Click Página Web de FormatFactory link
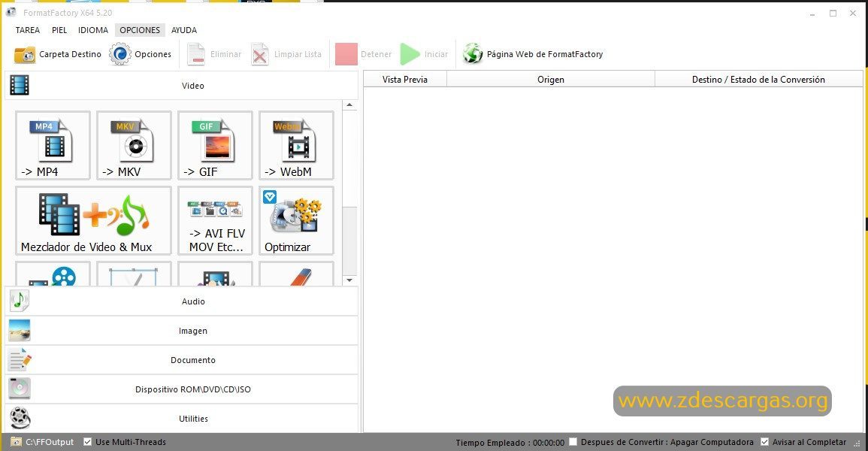The width and height of the screenshot is (868, 451). pyautogui.click(x=545, y=54)
